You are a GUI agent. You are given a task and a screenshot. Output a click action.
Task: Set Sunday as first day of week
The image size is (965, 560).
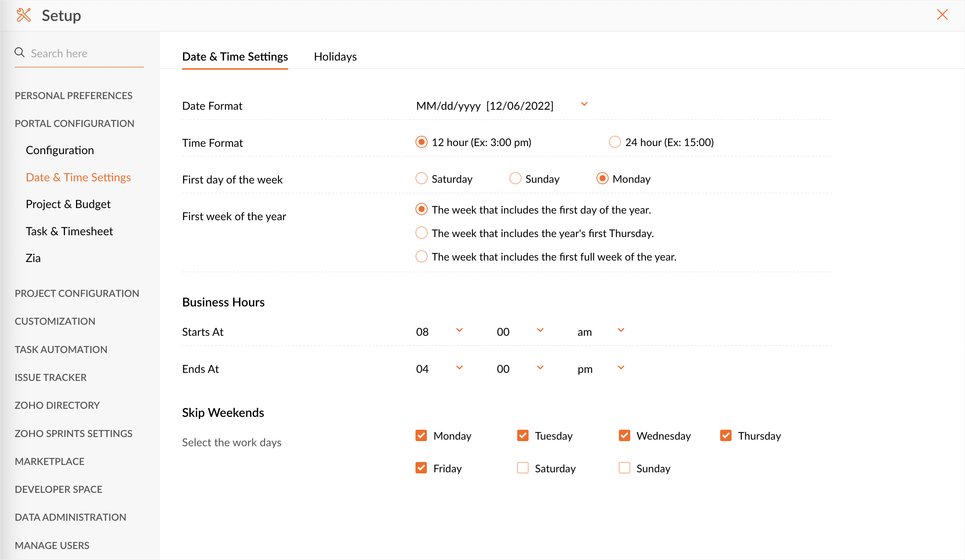515,179
